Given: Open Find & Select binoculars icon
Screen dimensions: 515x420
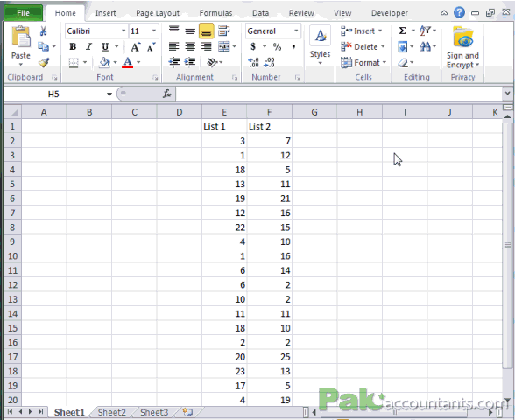Looking at the screenshot, I should point(425,47).
